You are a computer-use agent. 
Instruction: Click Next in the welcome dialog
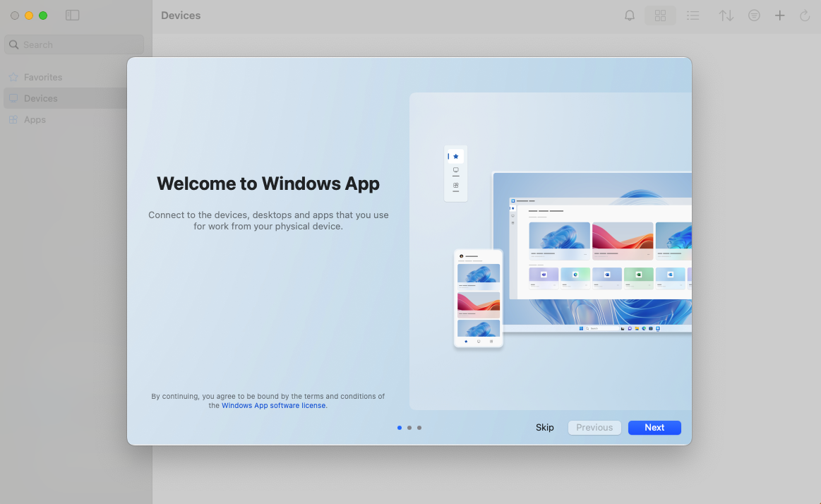(654, 428)
